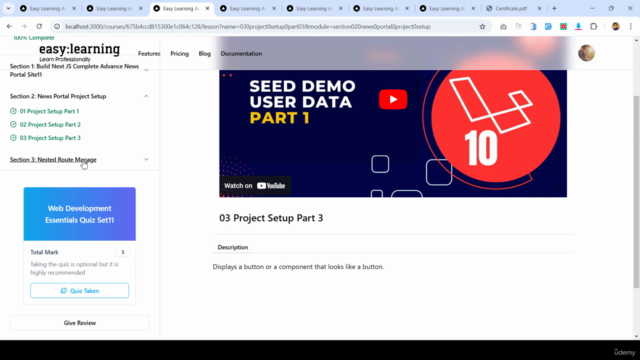
Task: Switch to the Certificate.pdf tab
Action: tap(514, 9)
